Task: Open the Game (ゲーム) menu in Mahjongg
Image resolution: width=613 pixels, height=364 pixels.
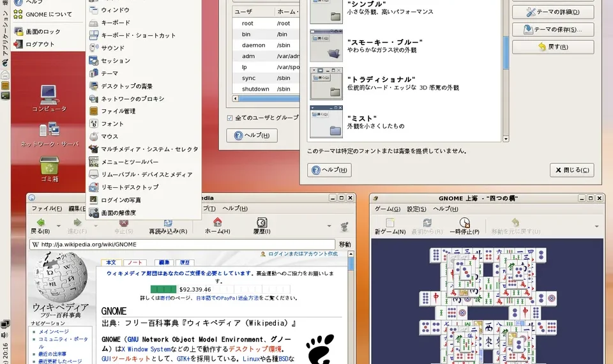Action: [387, 209]
